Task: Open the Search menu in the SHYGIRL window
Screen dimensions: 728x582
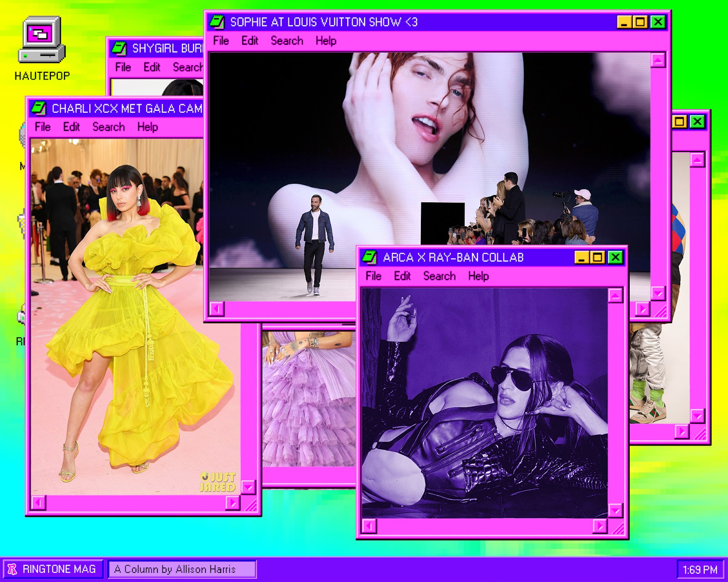Action: (188, 67)
